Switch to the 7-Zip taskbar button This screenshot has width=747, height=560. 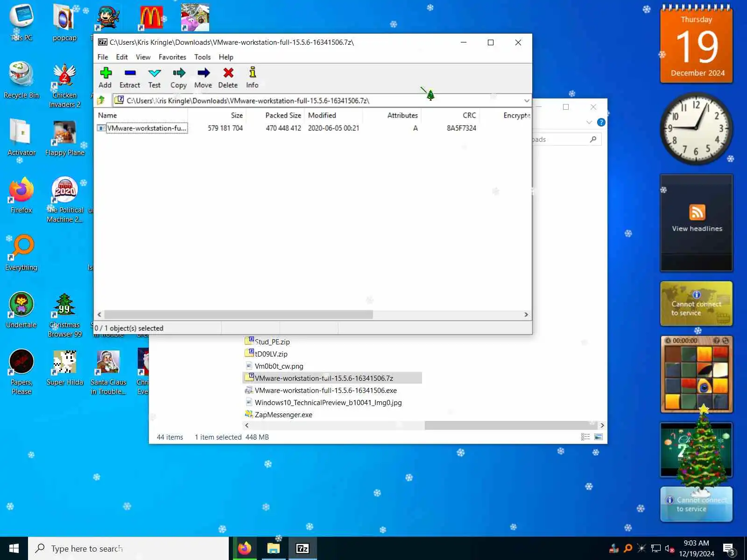(x=302, y=548)
